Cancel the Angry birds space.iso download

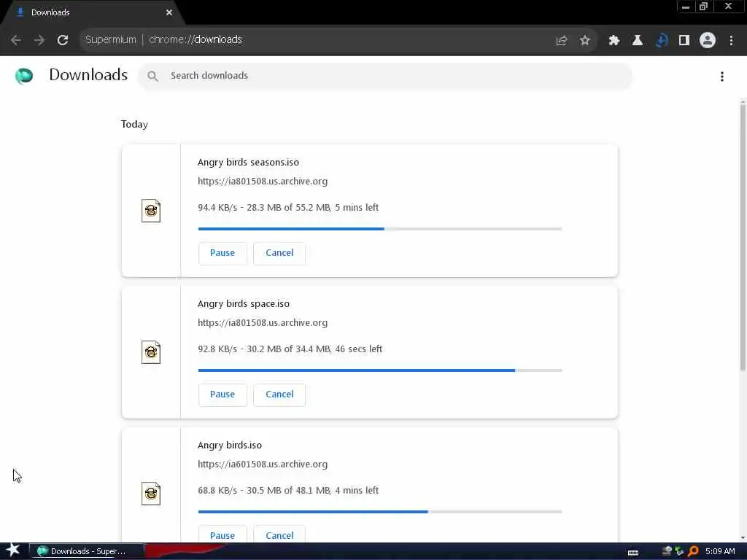coord(279,394)
